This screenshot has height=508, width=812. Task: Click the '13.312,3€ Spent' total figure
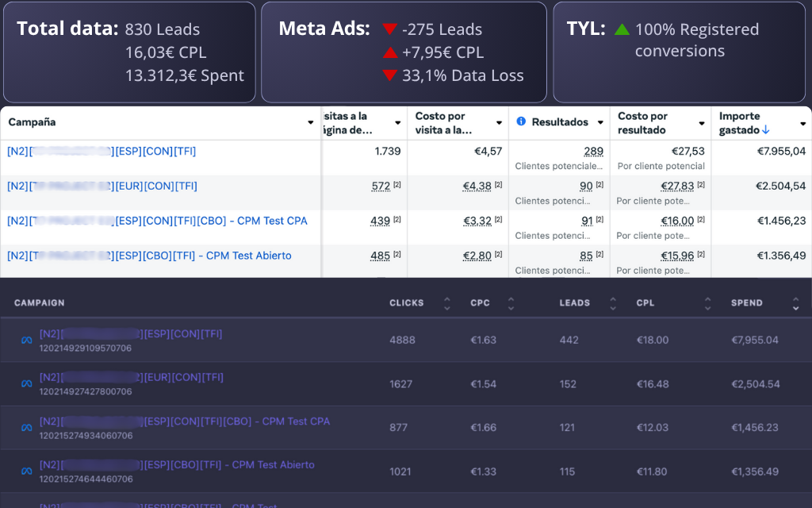pyautogui.click(x=184, y=75)
